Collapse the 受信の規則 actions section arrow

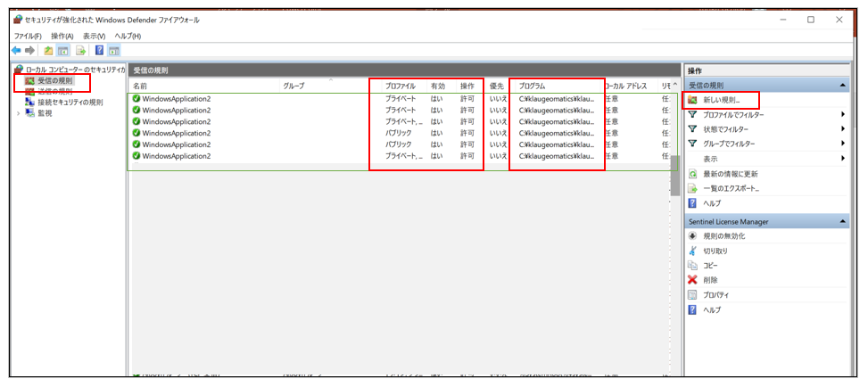click(x=842, y=86)
